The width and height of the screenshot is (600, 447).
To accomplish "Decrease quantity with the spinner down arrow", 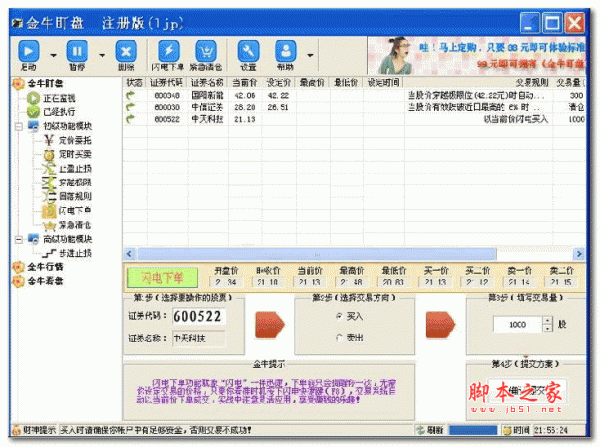I will pyautogui.click(x=548, y=329).
